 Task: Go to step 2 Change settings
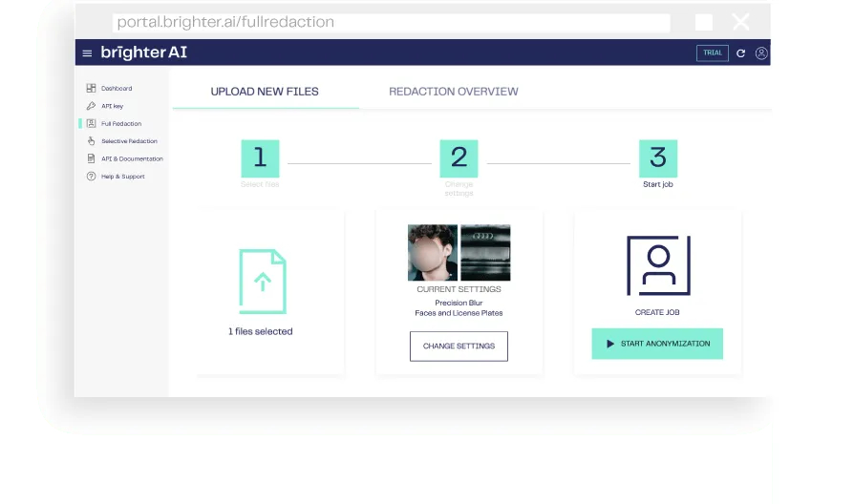459,158
